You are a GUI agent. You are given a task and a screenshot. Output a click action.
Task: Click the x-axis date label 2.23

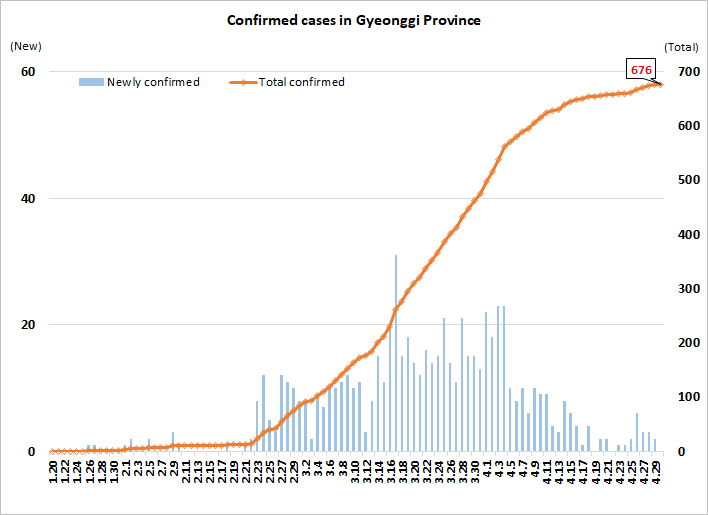pos(259,472)
